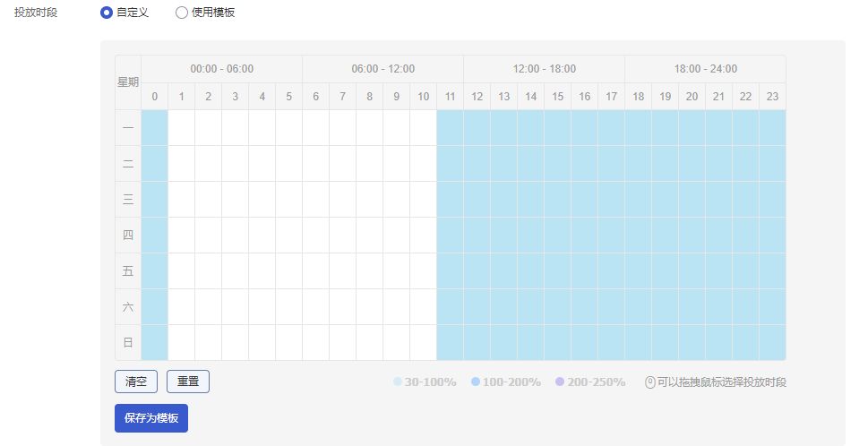Viewport: 868px width, 446px height.
Task: Click hour 5 column header
Action: click(x=289, y=97)
